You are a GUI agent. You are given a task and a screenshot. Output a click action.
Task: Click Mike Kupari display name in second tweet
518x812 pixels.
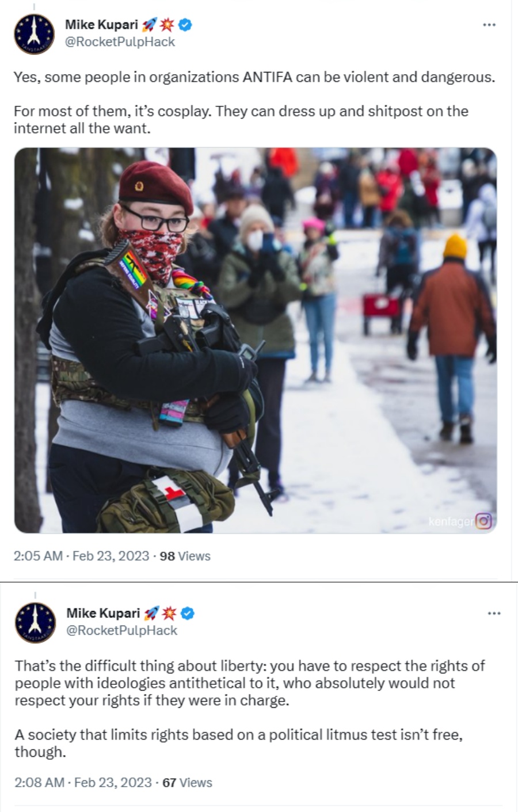click(x=103, y=613)
